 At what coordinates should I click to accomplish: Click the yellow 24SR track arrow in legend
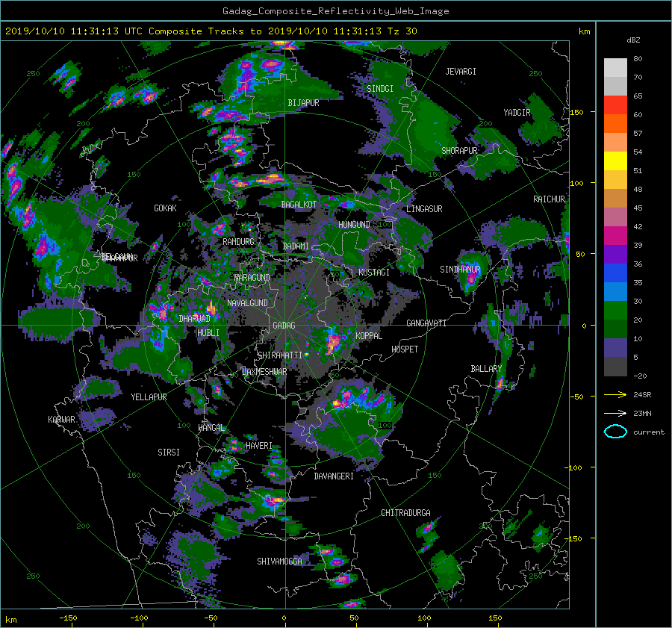click(615, 394)
